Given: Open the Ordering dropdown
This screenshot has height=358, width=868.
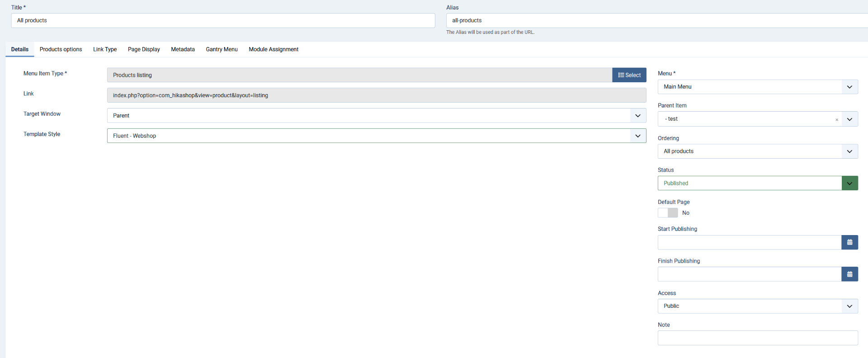Looking at the screenshot, I should (758, 151).
